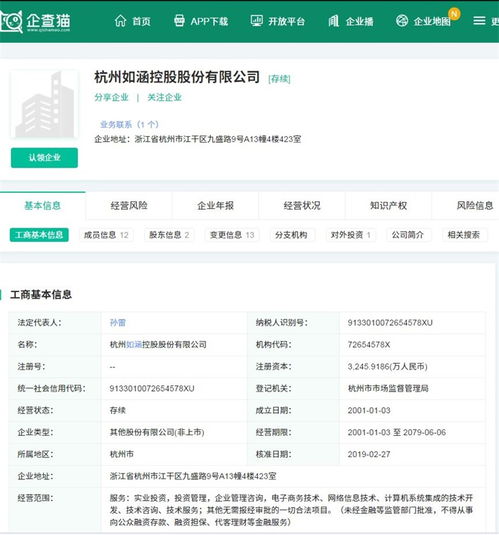Switch to 知识产权 tab

[x=388, y=205]
